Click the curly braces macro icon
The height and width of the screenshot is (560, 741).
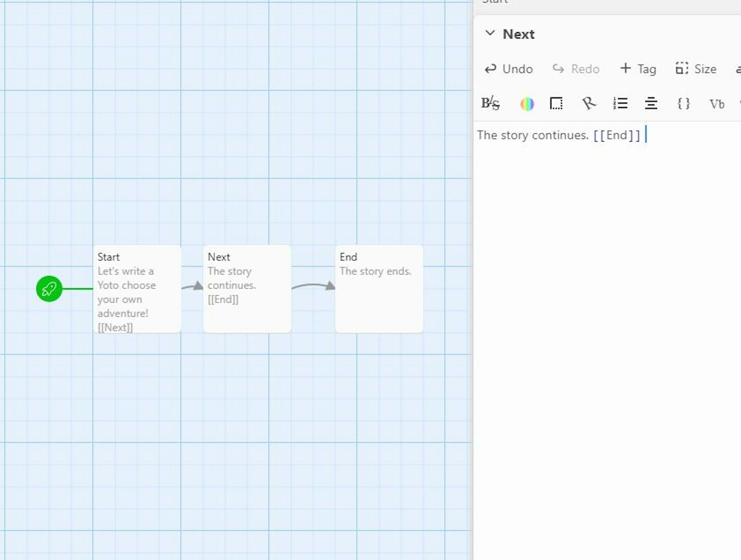point(684,103)
